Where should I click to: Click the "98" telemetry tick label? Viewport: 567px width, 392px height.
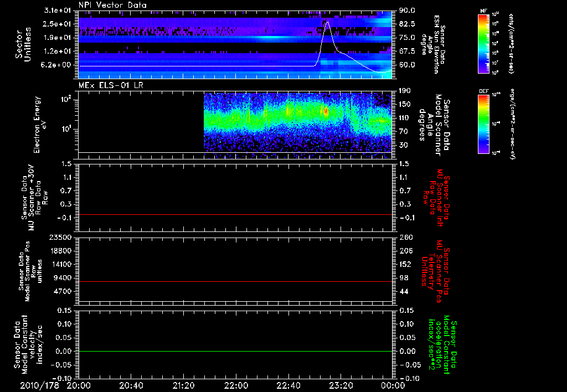[404, 278]
